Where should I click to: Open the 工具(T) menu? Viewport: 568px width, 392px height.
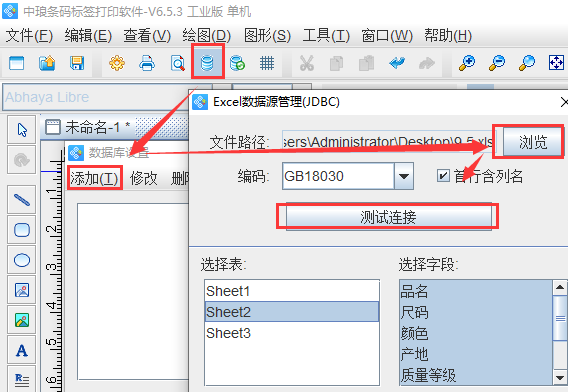coord(326,36)
